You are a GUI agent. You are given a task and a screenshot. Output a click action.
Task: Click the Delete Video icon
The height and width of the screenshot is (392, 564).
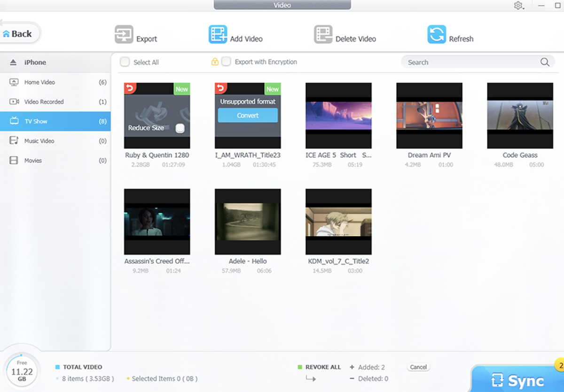(x=323, y=34)
